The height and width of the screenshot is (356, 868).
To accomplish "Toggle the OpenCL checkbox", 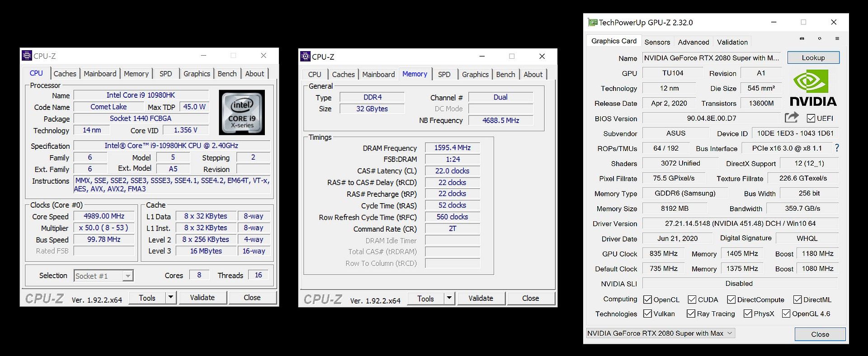I will [647, 299].
